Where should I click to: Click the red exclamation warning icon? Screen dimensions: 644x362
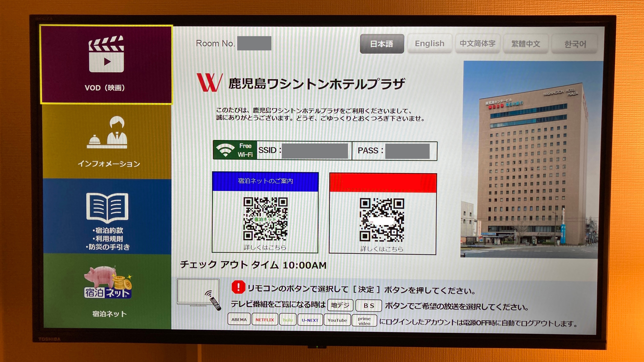point(238,287)
